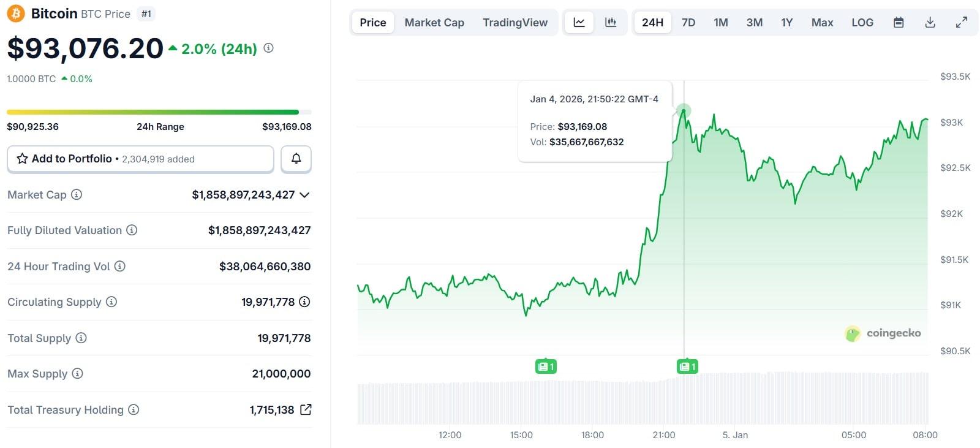
Task: Click the price alert bell icon
Action: pyautogui.click(x=296, y=159)
